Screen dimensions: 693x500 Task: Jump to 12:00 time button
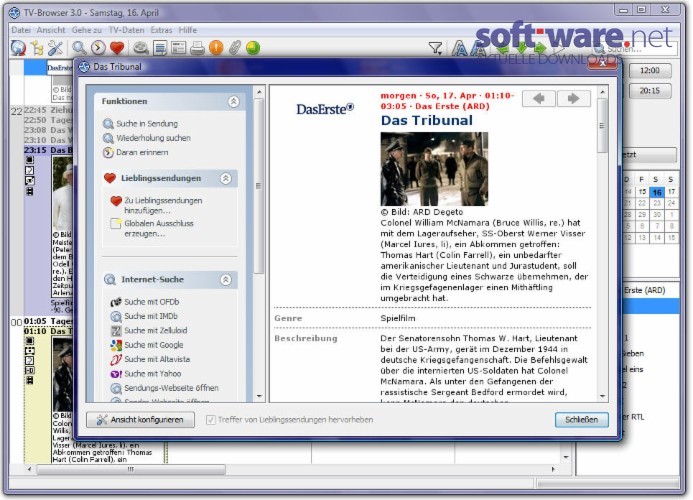[x=649, y=70]
